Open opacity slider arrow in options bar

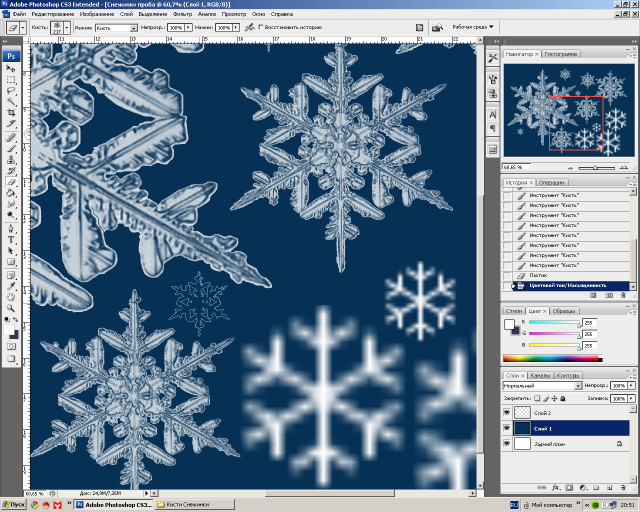(188, 27)
